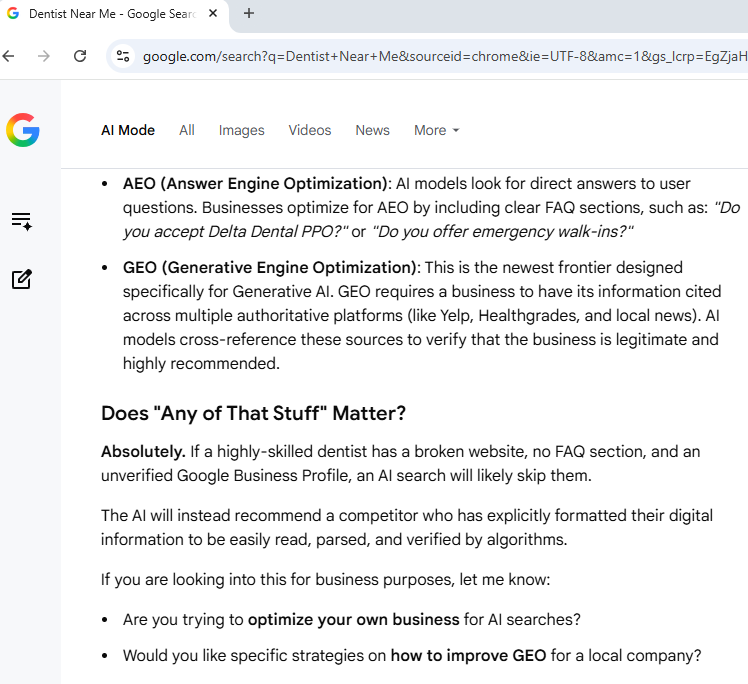Click the browser back arrow
Screen dimensions: 748x684
click(x=9, y=56)
